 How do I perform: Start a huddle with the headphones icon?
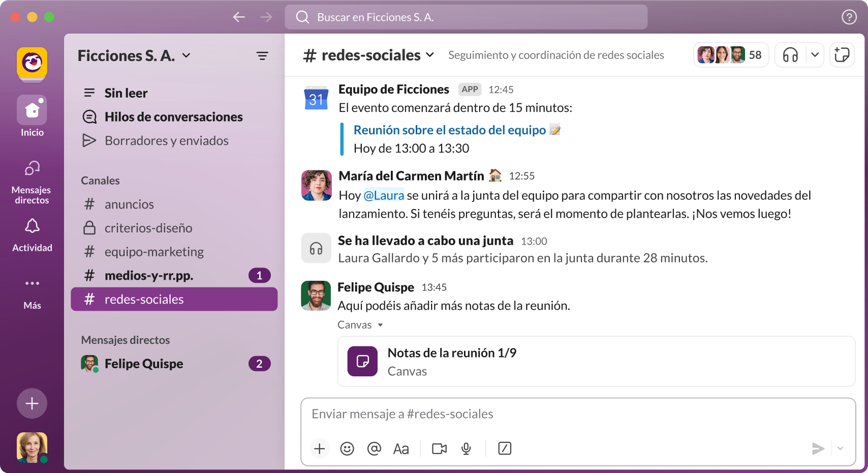click(x=791, y=54)
